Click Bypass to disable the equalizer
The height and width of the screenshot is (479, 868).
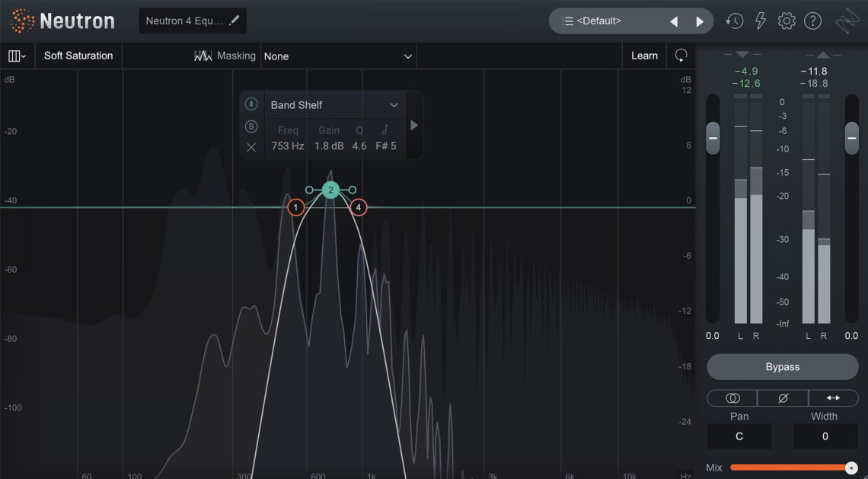(782, 366)
